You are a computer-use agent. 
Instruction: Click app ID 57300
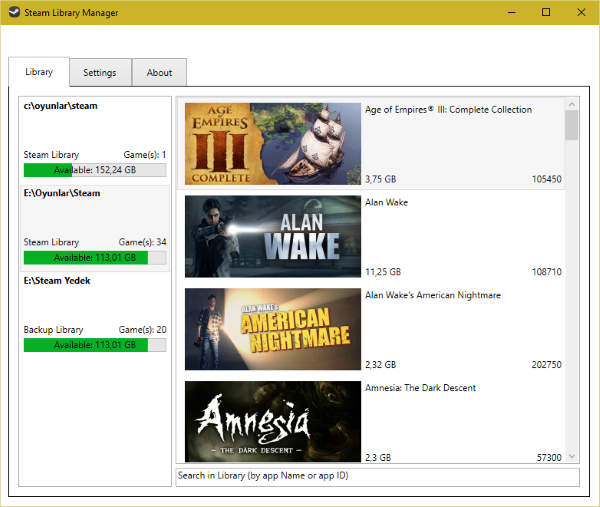549,457
